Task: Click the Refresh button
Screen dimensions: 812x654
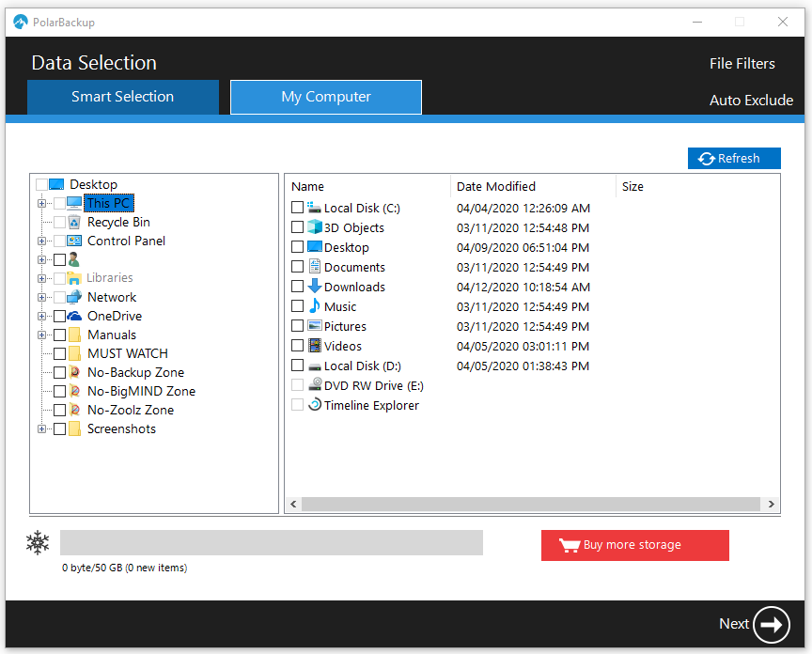Action: 734,159
